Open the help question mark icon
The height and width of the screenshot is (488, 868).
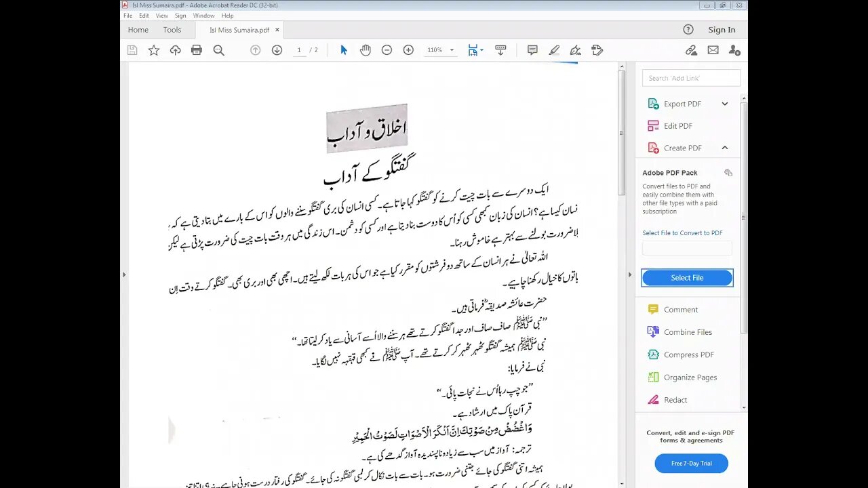click(688, 30)
